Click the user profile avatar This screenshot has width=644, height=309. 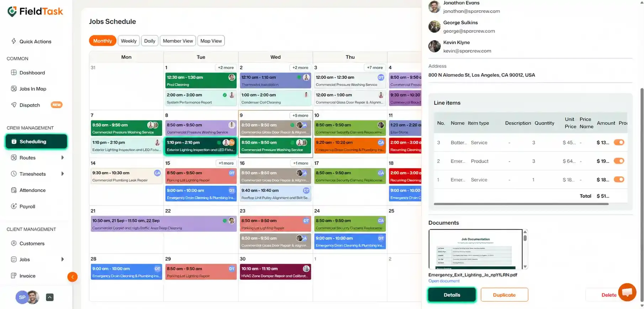[x=33, y=297]
